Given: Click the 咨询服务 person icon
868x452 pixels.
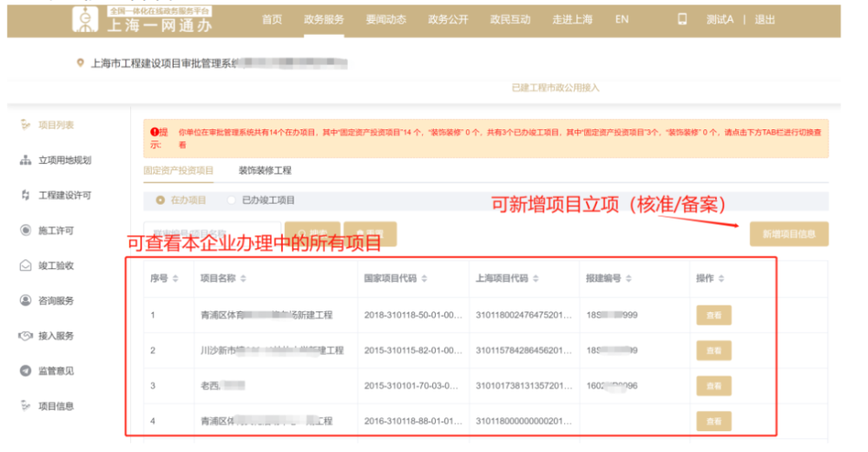Looking at the screenshot, I should [x=25, y=300].
